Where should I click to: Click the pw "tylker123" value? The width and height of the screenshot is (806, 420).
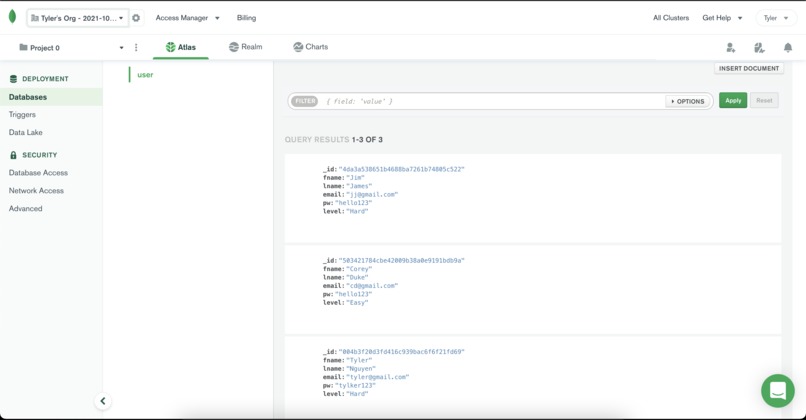click(356, 386)
